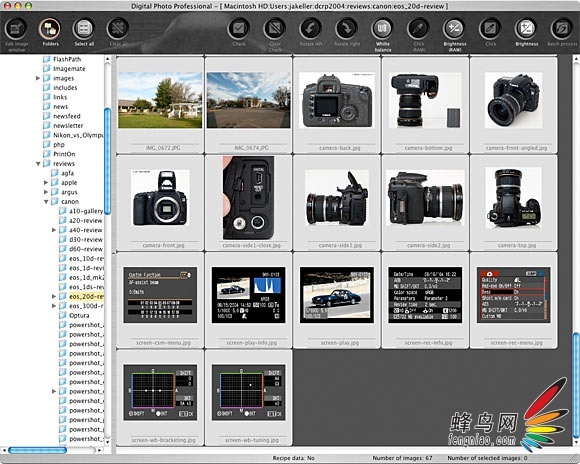Image resolution: width=580 pixels, height=464 pixels.
Task: Open the news folder
Action: [55, 107]
